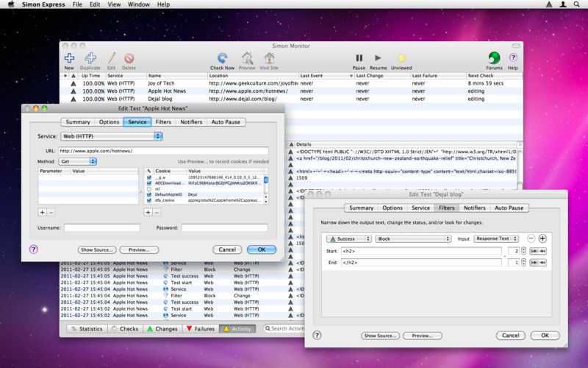Open the Block filter type dropdown
This screenshot has height=368, width=588.
(x=413, y=238)
